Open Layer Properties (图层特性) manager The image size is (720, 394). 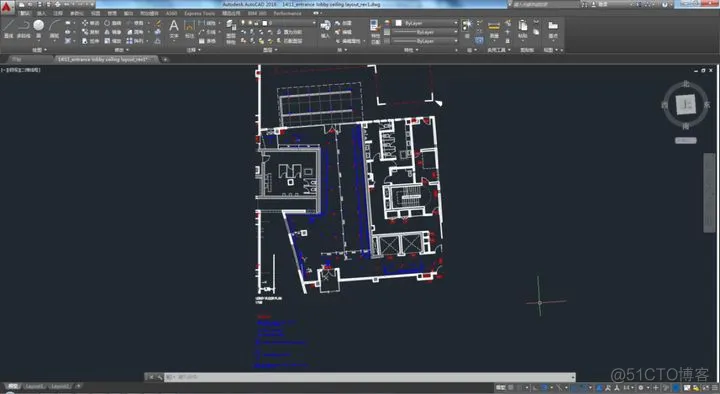pyautogui.click(x=231, y=31)
